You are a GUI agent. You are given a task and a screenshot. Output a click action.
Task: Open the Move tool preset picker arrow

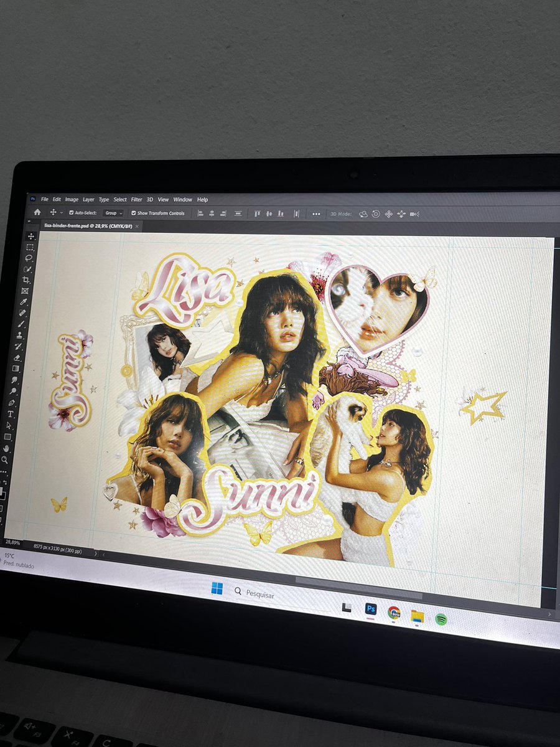(x=61, y=212)
